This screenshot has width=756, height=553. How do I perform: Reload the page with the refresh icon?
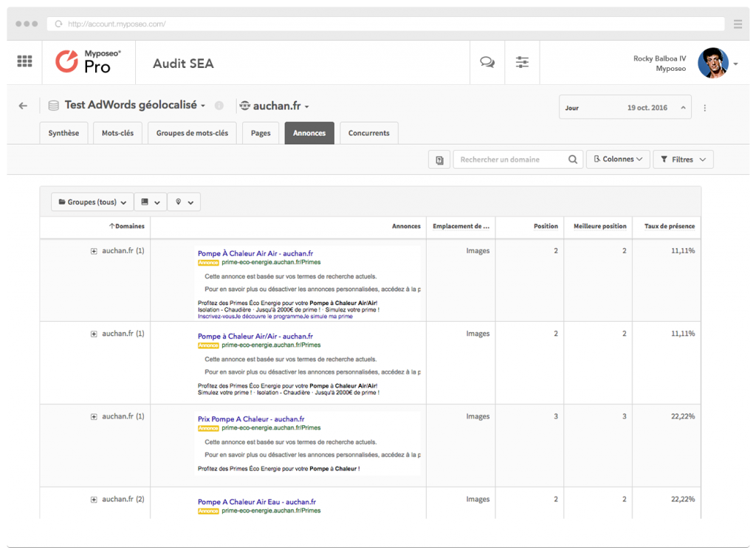pyautogui.click(x=58, y=24)
